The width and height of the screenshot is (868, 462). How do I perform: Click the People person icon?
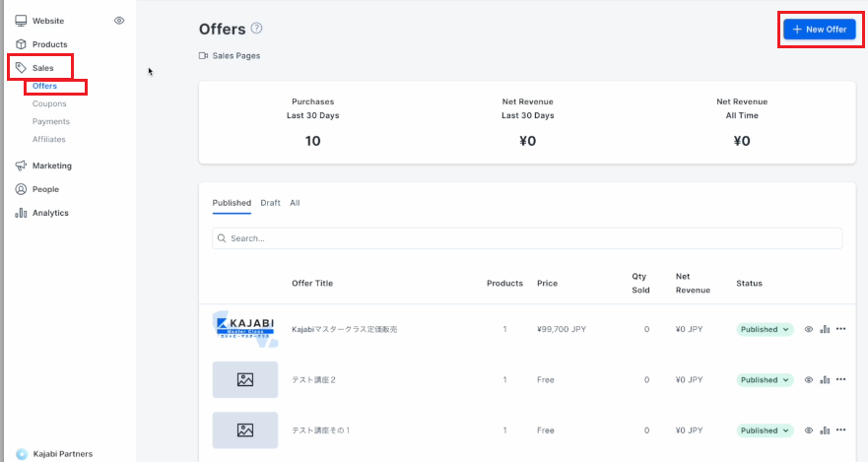[x=21, y=189]
